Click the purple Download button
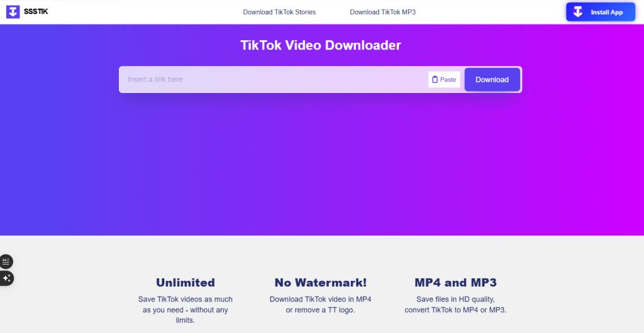644x333 pixels. [x=492, y=80]
